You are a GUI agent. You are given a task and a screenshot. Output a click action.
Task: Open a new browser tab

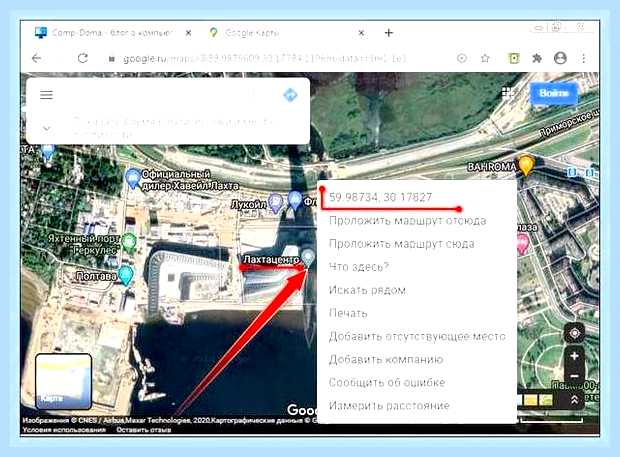pos(389,33)
